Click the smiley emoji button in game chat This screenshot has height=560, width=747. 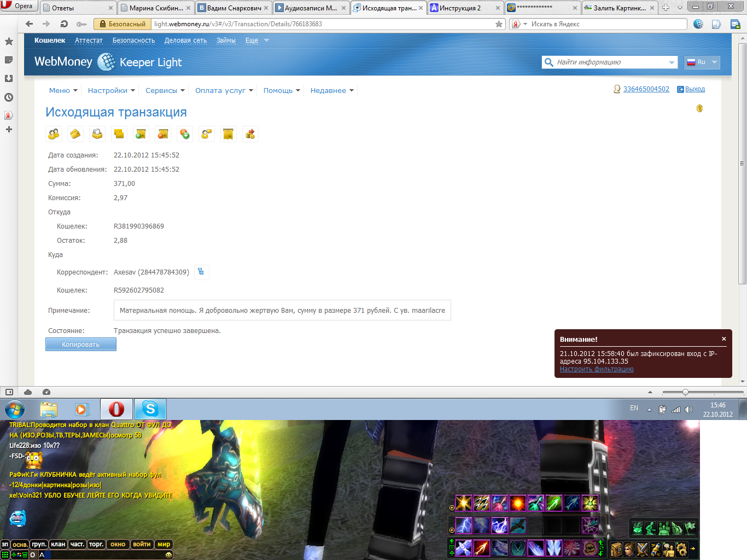click(x=168, y=555)
